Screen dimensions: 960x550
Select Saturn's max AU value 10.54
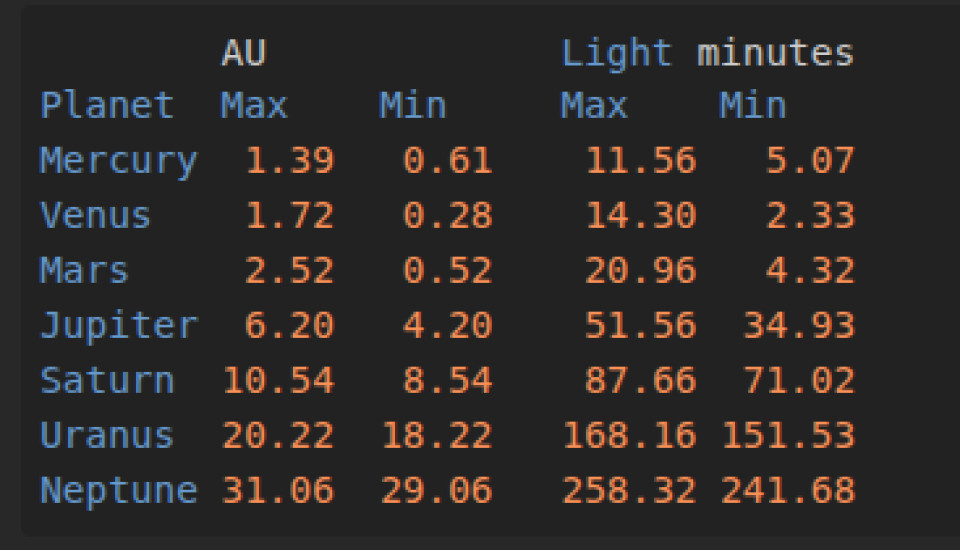coord(277,381)
